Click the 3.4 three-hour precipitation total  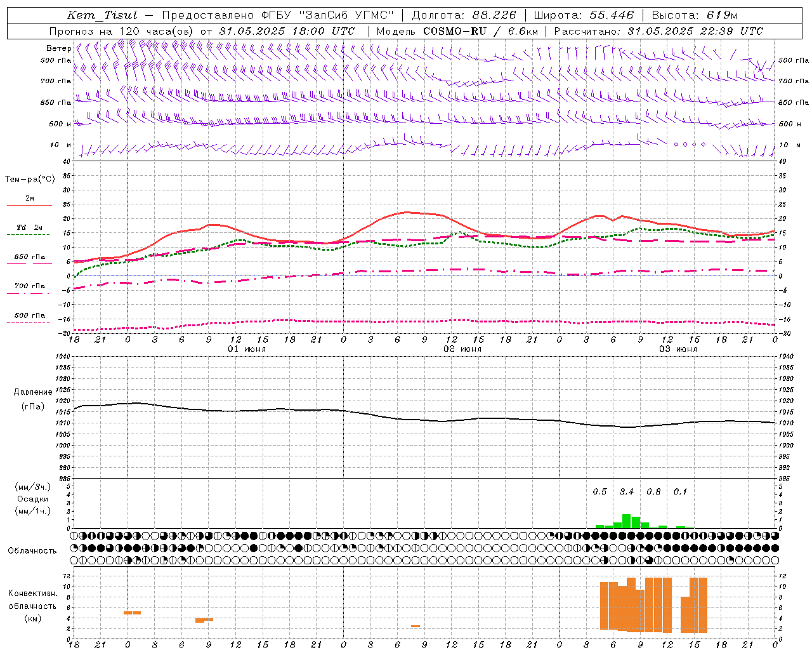coord(627,492)
